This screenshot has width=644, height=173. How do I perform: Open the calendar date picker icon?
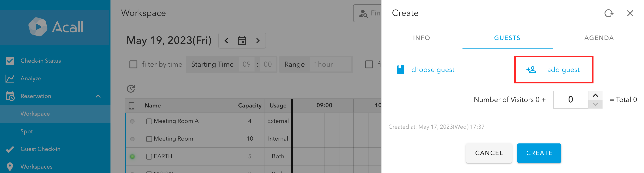point(242,41)
